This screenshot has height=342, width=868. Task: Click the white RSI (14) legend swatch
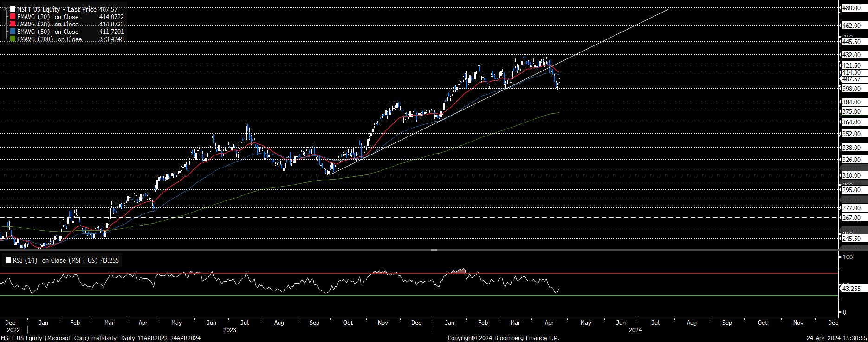tap(8, 260)
